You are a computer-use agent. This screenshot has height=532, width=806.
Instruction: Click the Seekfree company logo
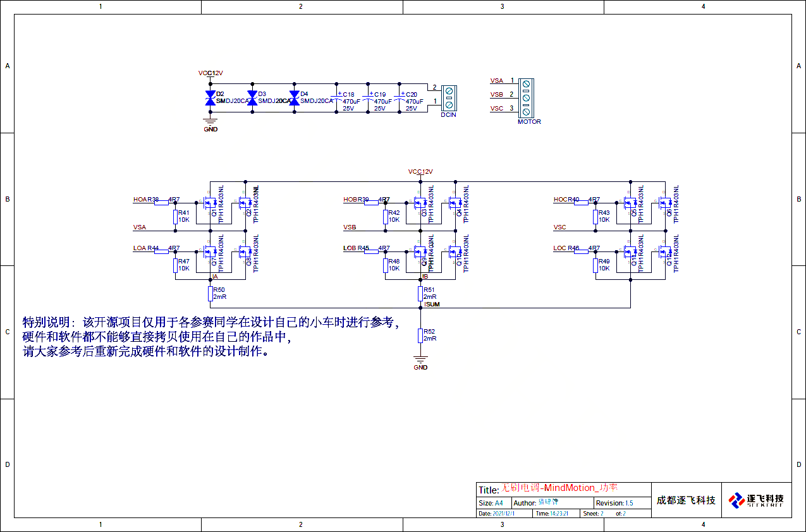click(756, 500)
